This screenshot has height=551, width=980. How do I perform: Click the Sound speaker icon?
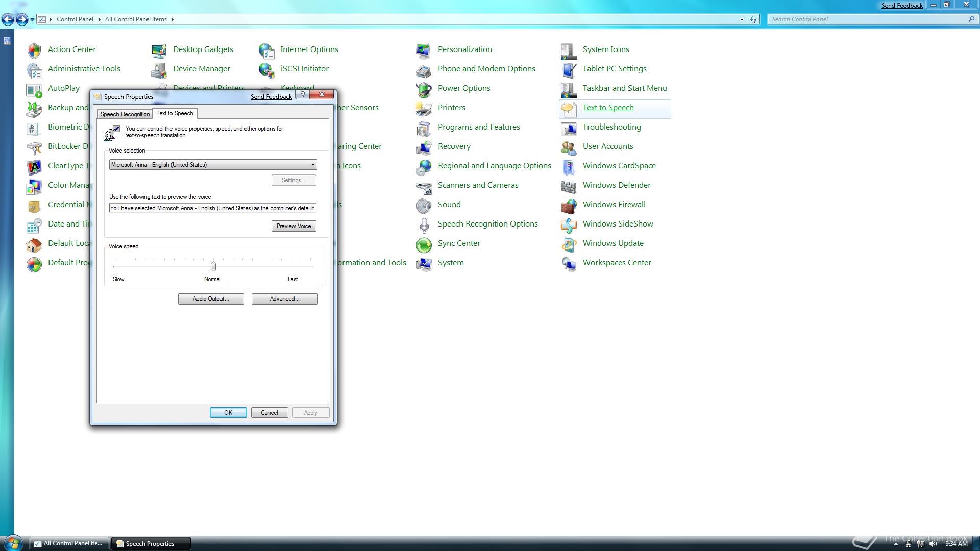(424, 206)
